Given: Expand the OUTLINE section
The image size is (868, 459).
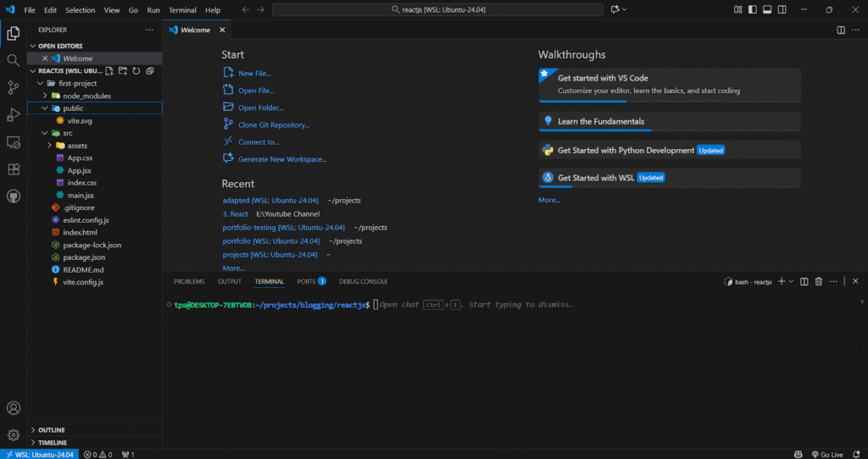Looking at the screenshot, I should pyautogui.click(x=51, y=430).
